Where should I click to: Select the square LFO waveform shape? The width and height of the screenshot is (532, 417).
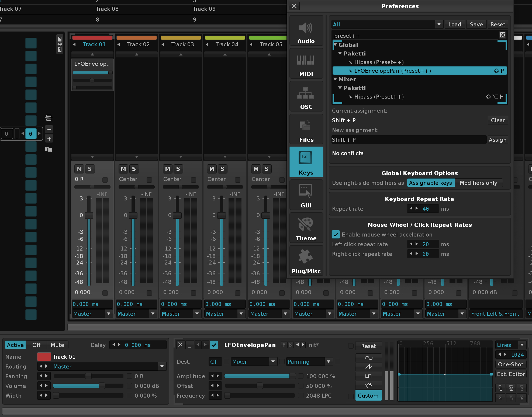click(368, 376)
